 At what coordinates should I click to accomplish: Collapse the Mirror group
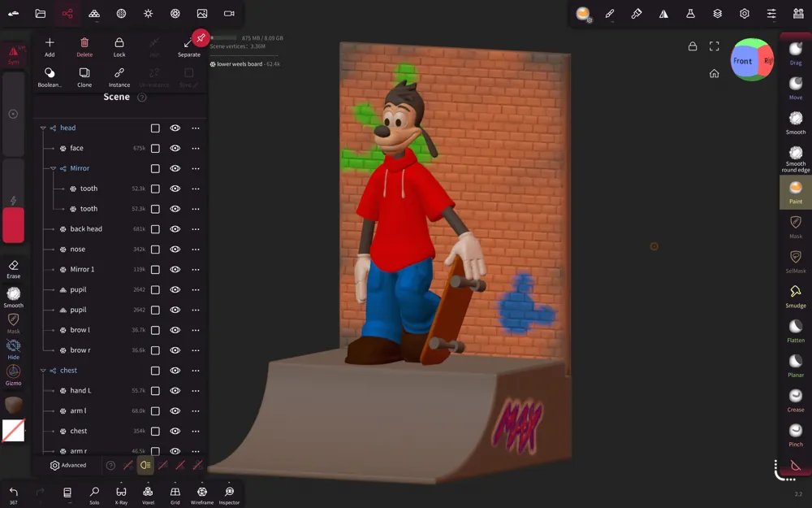click(x=53, y=168)
